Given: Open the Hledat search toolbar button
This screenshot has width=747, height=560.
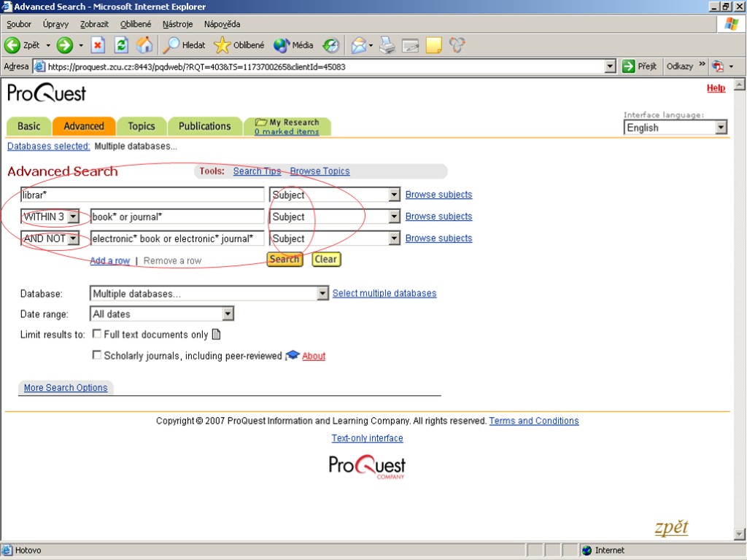Looking at the screenshot, I should coord(184,45).
